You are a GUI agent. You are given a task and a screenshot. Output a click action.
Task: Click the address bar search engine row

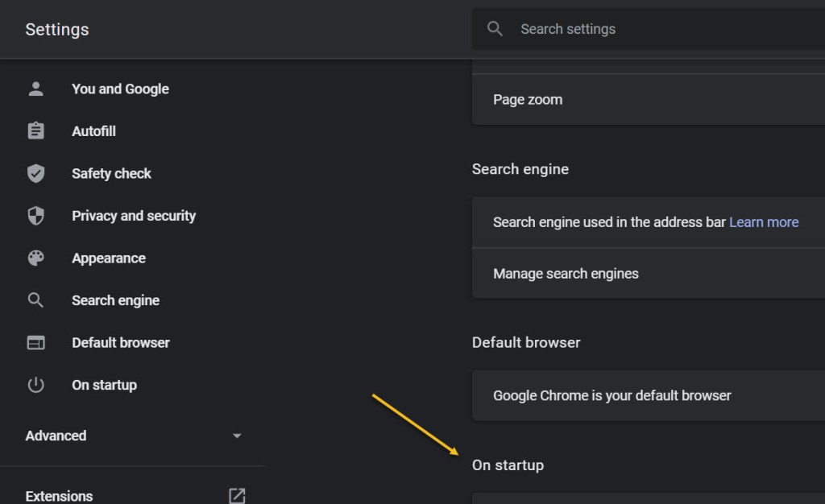coord(609,222)
